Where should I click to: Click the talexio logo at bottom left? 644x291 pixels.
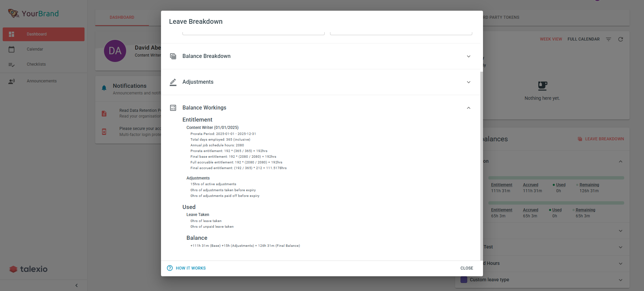click(28, 269)
